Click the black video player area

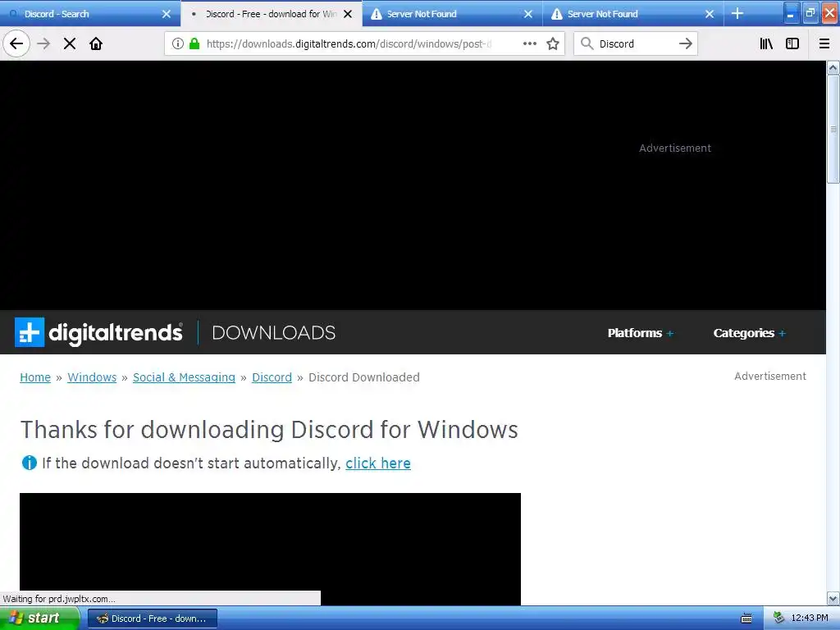click(270, 549)
